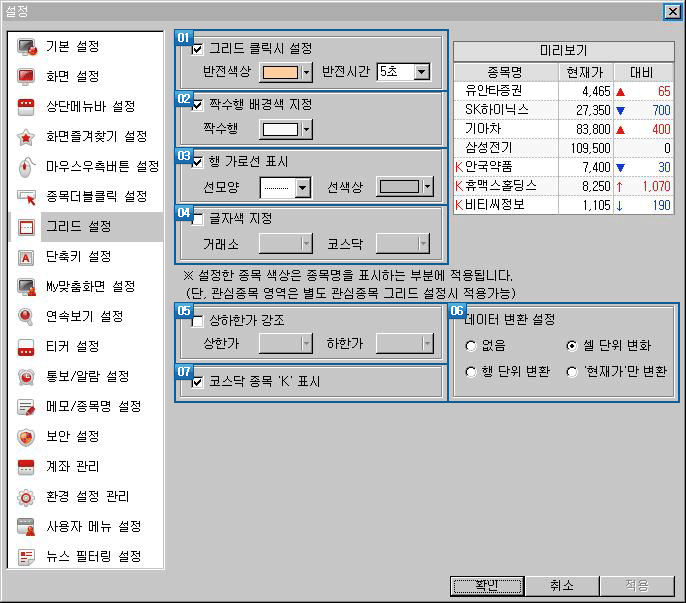The image size is (686, 603).
Task: Enable 상하한가 강조 checkbox
Action: (x=197, y=320)
